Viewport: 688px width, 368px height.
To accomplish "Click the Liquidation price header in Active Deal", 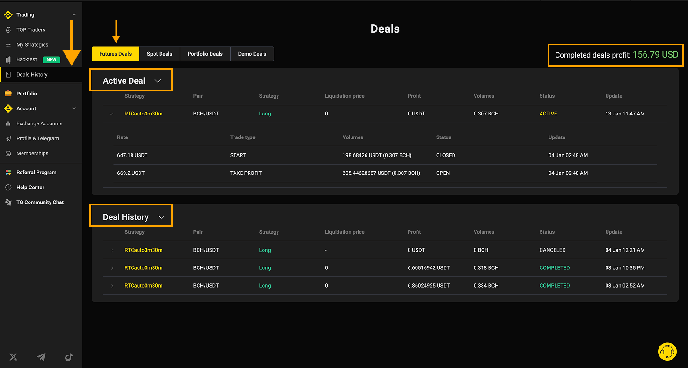I will (344, 96).
